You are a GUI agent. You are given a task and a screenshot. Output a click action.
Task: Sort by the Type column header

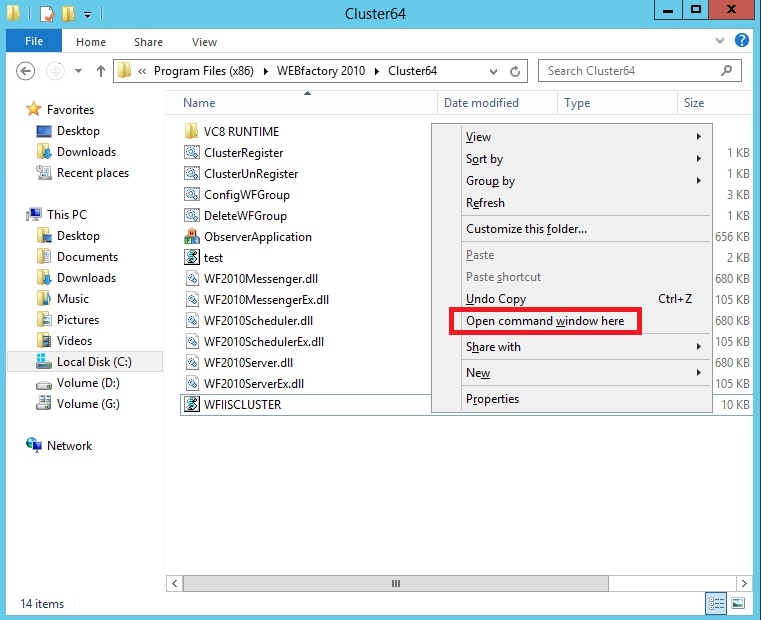click(x=617, y=103)
